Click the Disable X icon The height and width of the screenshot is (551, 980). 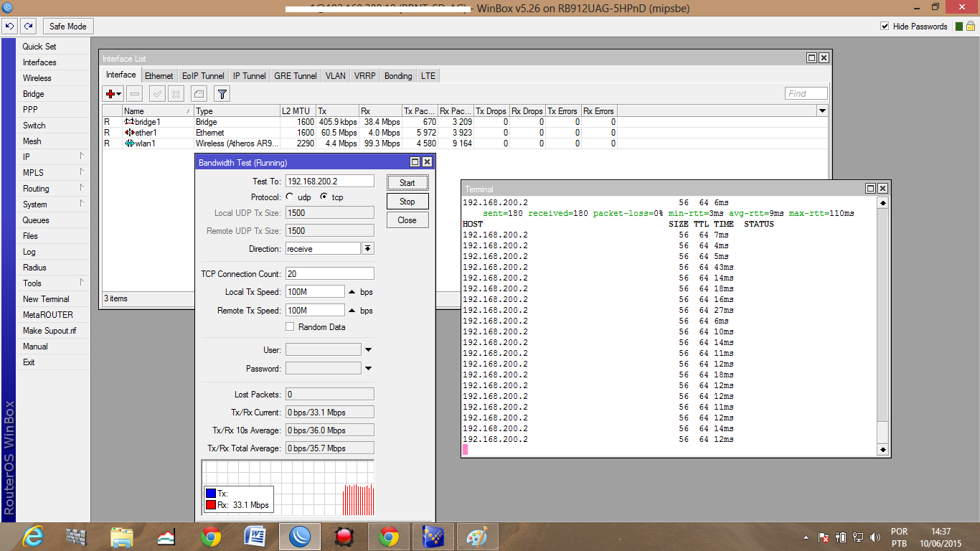pyautogui.click(x=176, y=94)
